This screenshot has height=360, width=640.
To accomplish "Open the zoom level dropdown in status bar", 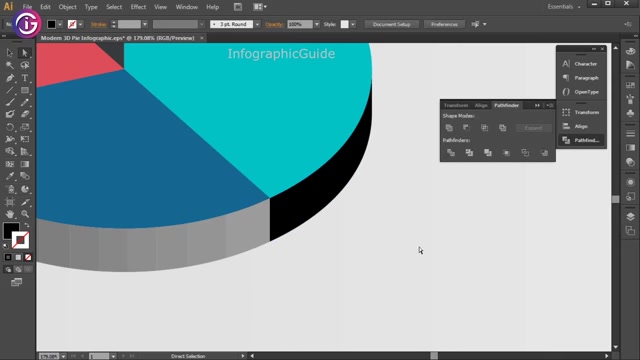I will point(63,356).
